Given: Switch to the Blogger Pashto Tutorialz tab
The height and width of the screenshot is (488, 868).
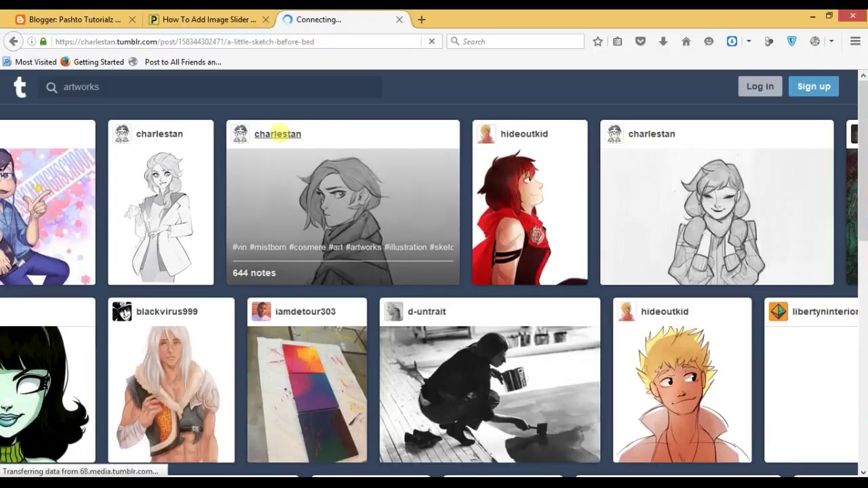Looking at the screenshot, I should pos(75,20).
